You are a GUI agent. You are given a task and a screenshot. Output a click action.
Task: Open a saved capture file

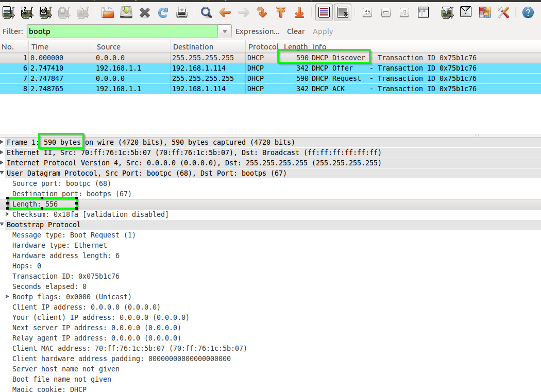tap(107, 12)
